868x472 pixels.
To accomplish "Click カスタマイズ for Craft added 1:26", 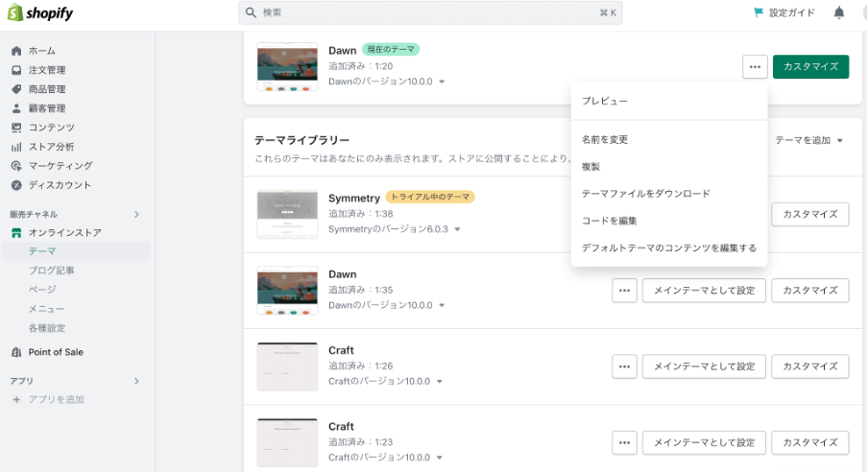I will [809, 366].
